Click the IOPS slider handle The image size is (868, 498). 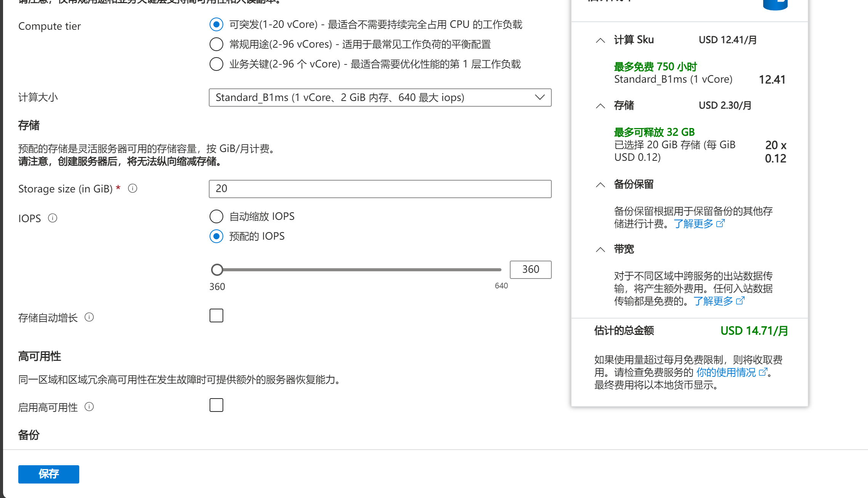(217, 270)
